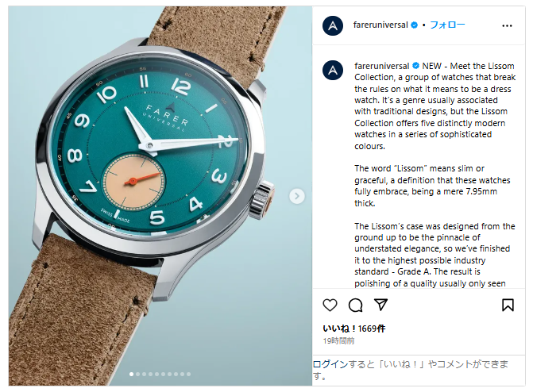Click the 19時間前 post timestamp
This screenshot has width=533, height=392.
coord(338,340)
